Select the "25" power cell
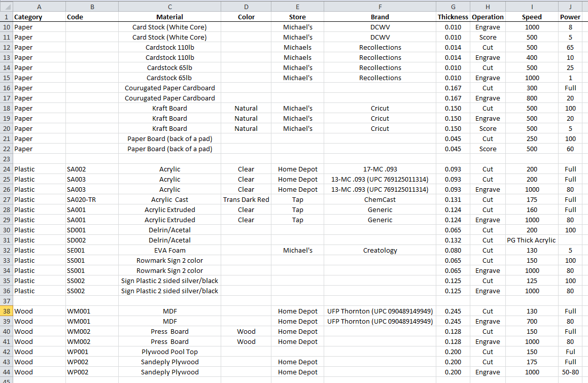This screenshot has height=383, width=588. click(570, 68)
